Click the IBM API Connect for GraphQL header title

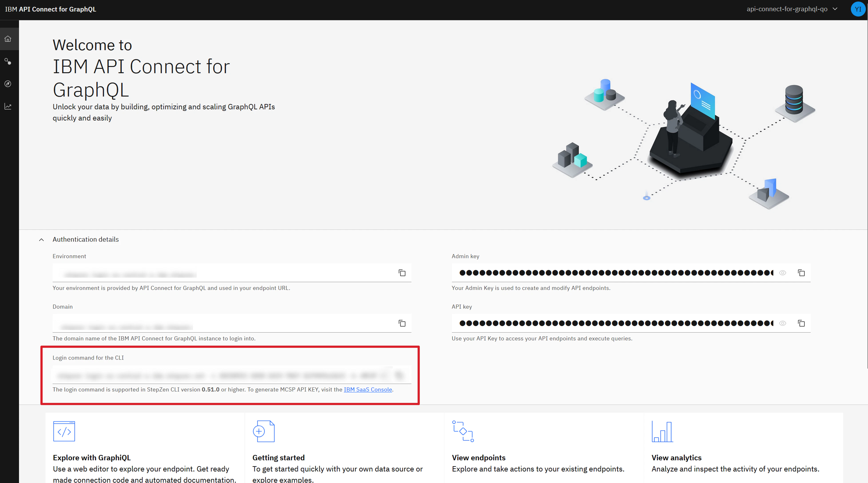pos(51,9)
